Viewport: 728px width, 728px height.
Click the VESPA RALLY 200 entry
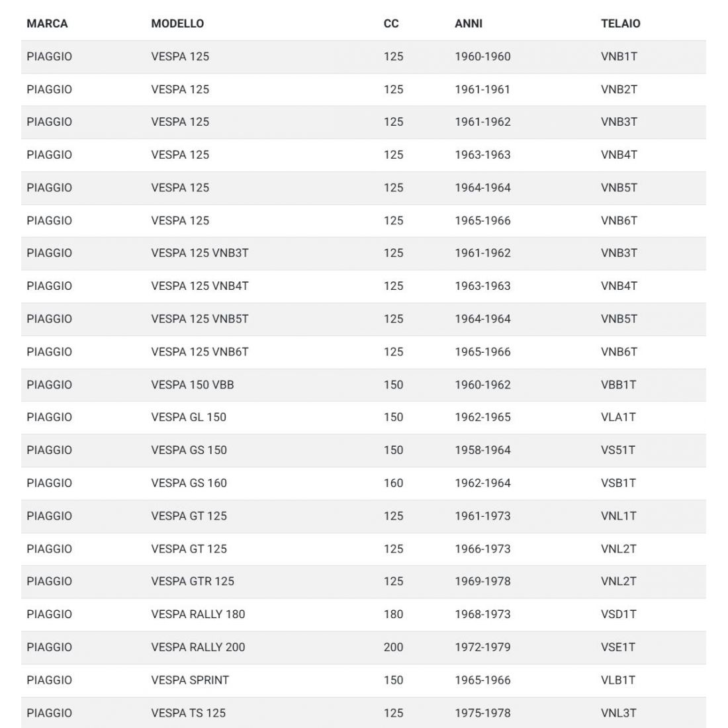(198, 647)
